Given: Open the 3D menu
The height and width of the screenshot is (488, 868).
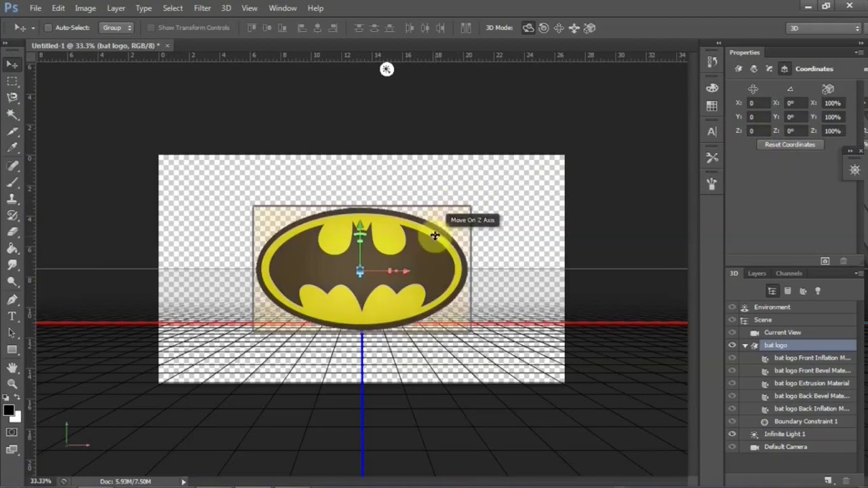Looking at the screenshot, I should tap(226, 8).
